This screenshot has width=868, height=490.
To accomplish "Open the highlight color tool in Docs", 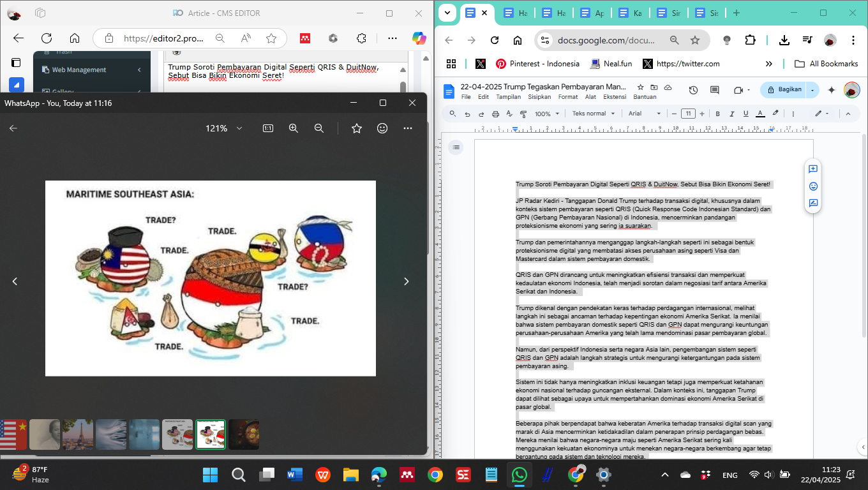I will [x=775, y=114].
